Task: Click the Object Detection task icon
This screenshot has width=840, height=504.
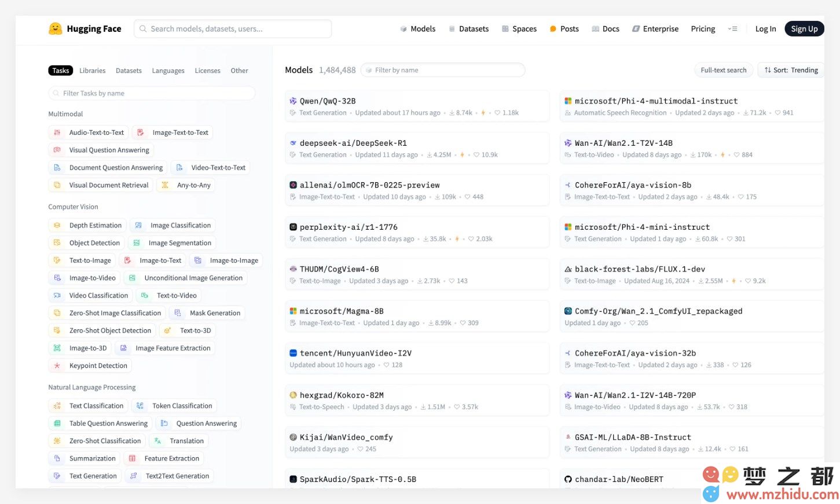Action: pos(57,243)
